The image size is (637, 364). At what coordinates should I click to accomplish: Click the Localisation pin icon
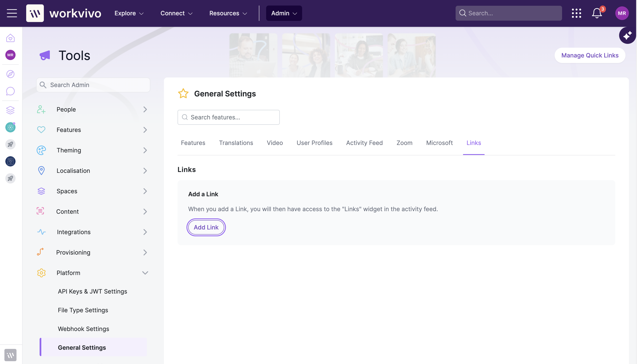pyautogui.click(x=41, y=171)
